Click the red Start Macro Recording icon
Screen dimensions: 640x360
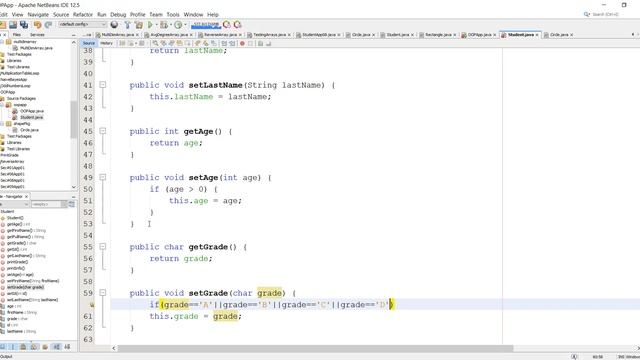(x=242, y=43)
